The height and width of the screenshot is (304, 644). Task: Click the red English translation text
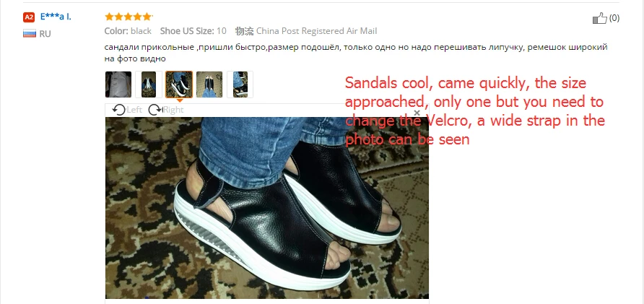click(475, 111)
